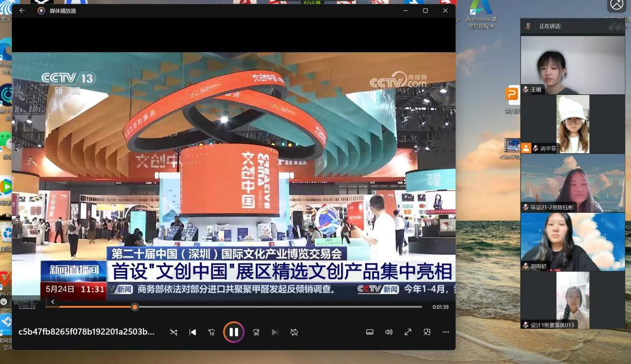Image resolution: width=631 pixels, height=364 pixels.
Task: Open the volume control
Action: tap(389, 332)
